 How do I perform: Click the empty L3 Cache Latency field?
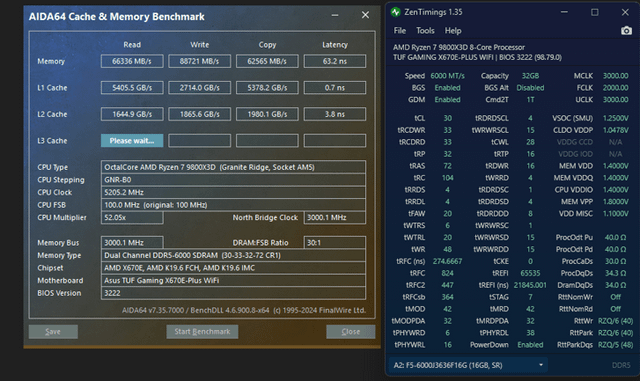335,140
